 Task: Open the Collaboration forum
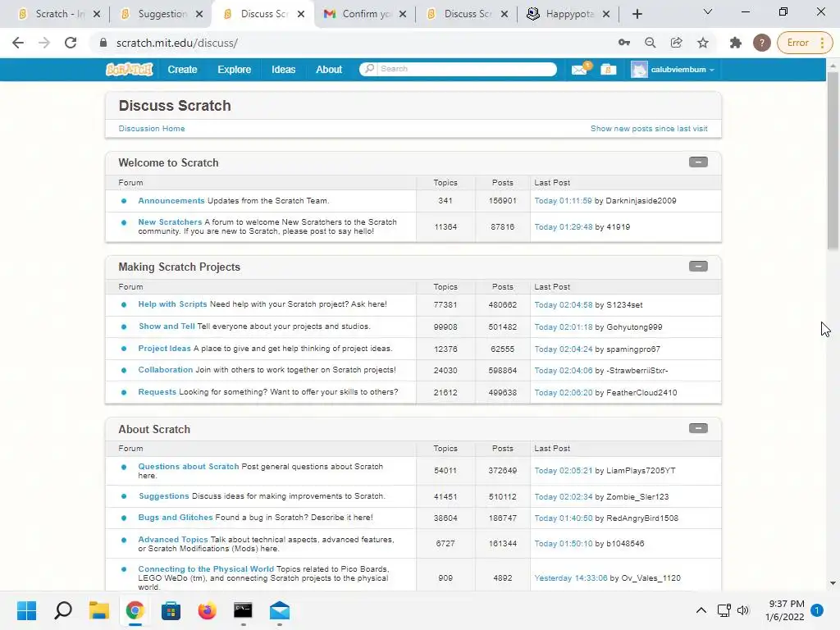pos(166,370)
